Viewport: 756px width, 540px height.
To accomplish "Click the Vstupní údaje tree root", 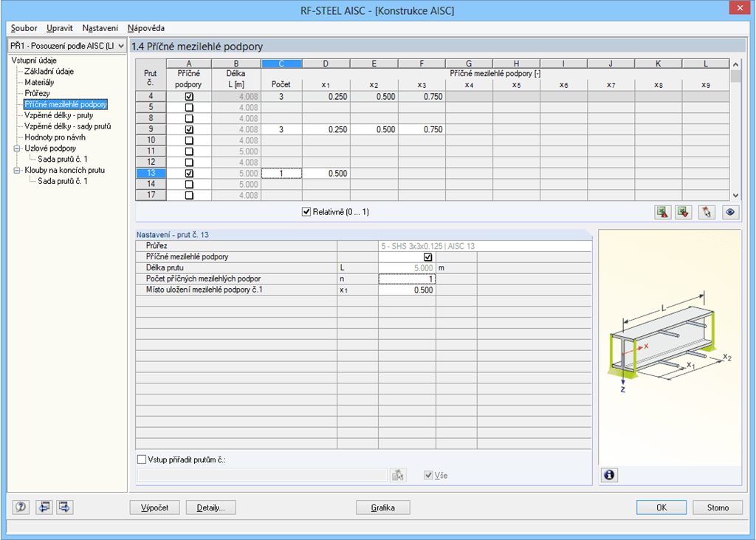I will [x=34, y=61].
